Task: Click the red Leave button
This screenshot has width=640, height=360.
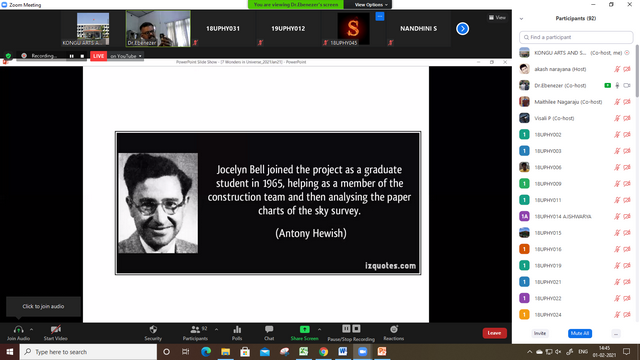Action: [494, 333]
